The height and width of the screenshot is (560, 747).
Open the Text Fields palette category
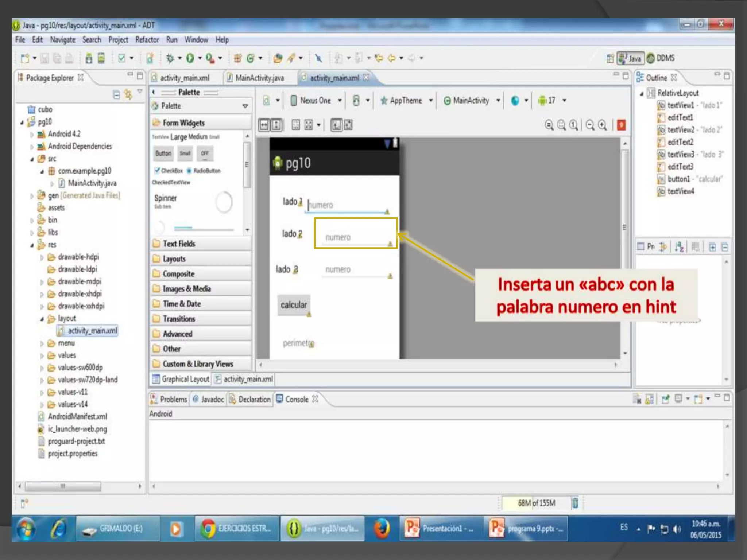point(179,244)
